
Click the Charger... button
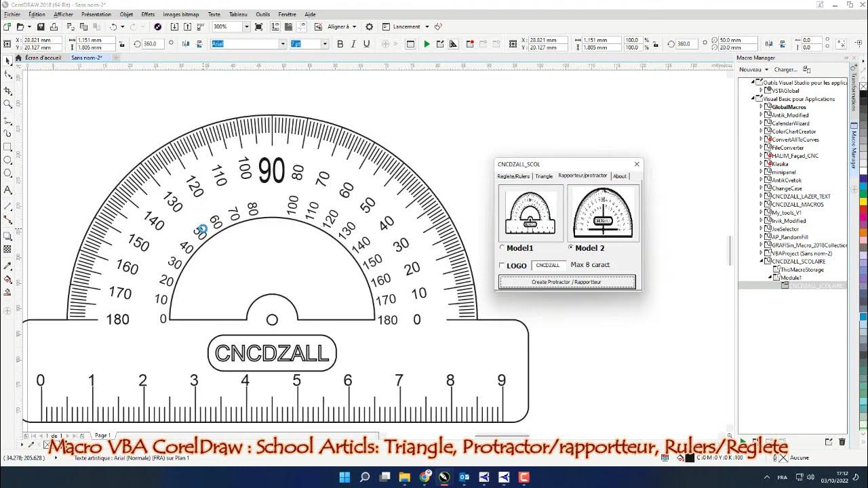785,70
